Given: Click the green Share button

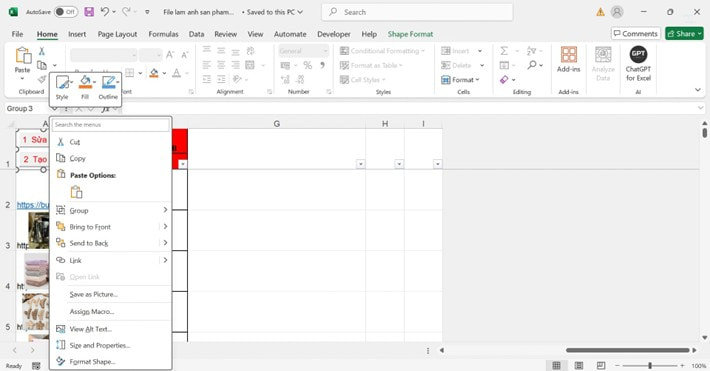Looking at the screenshot, I should [684, 34].
